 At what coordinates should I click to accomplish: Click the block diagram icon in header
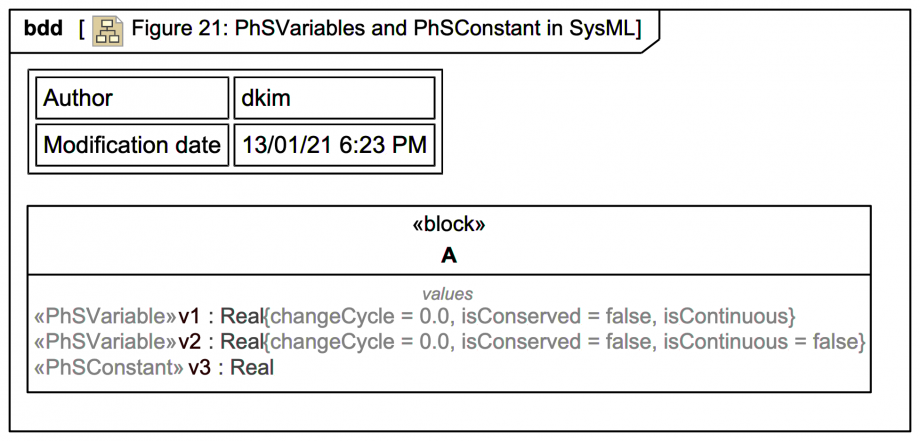coord(107,29)
